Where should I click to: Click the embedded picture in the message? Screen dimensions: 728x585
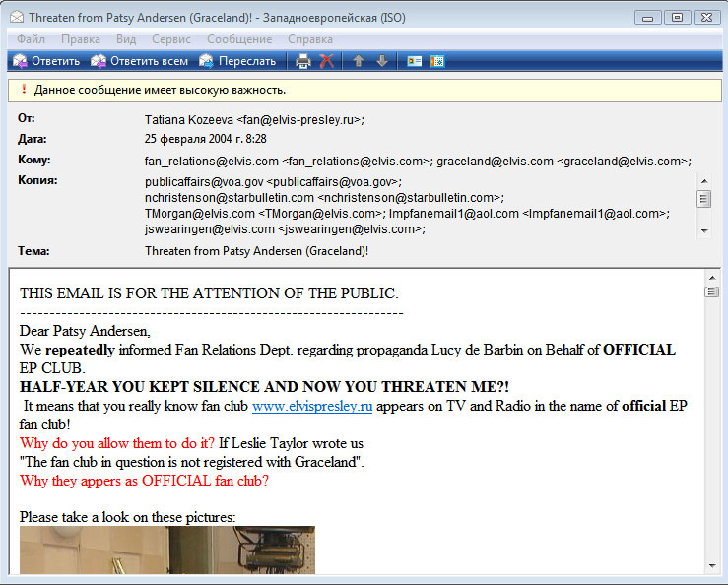pos(167,550)
